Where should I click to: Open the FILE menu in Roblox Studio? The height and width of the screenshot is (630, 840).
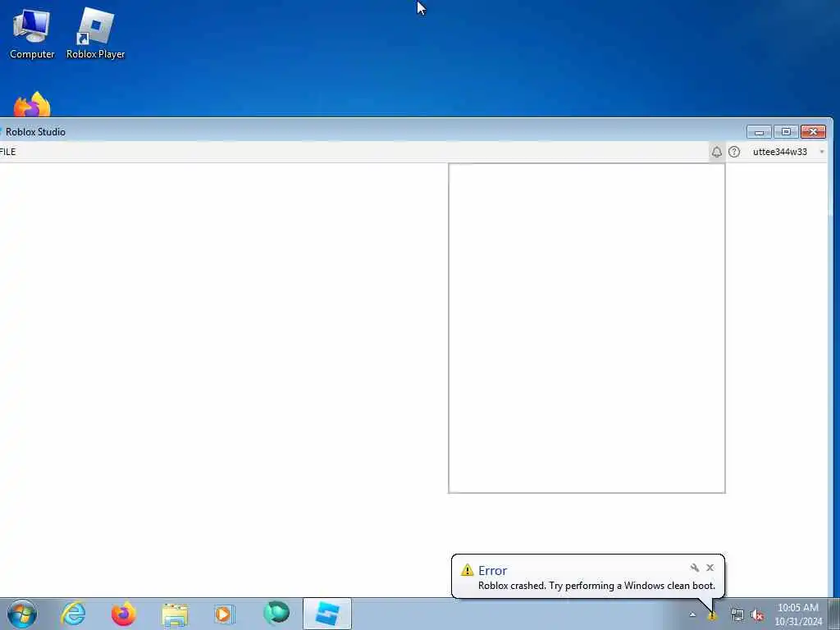click(7, 152)
